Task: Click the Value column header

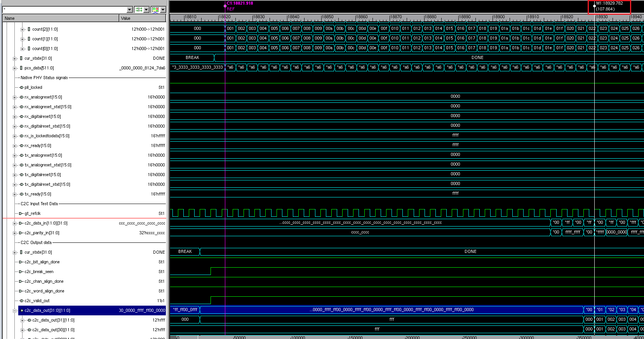Action: point(142,18)
